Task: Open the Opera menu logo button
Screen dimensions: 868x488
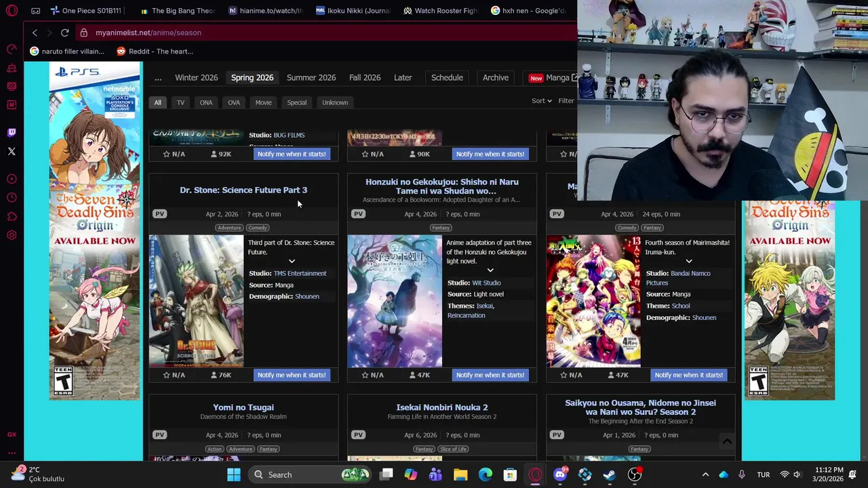Action: pos(12,11)
